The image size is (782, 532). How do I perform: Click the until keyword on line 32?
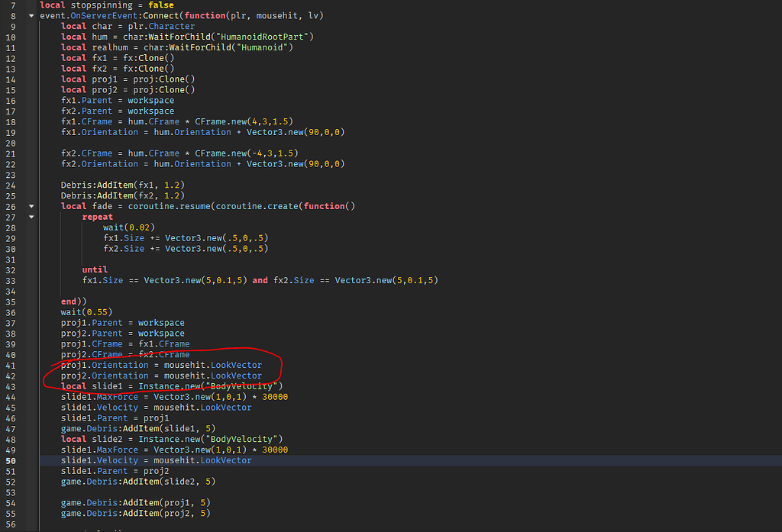tap(94, 269)
